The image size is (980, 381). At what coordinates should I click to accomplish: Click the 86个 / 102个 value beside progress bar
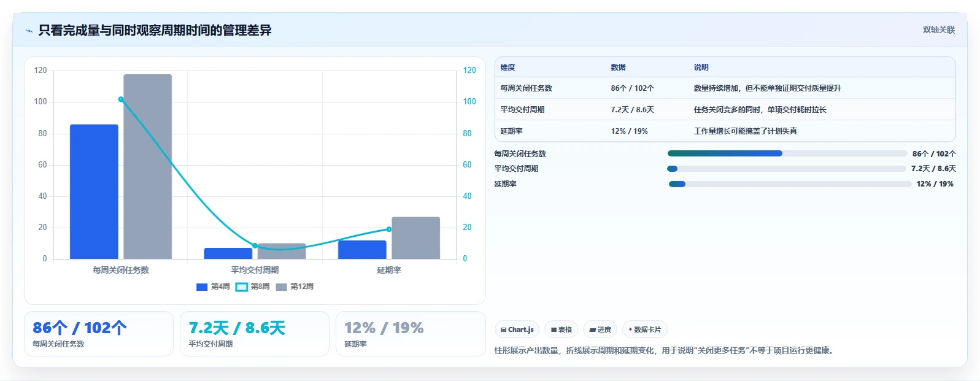click(x=934, y=154)
